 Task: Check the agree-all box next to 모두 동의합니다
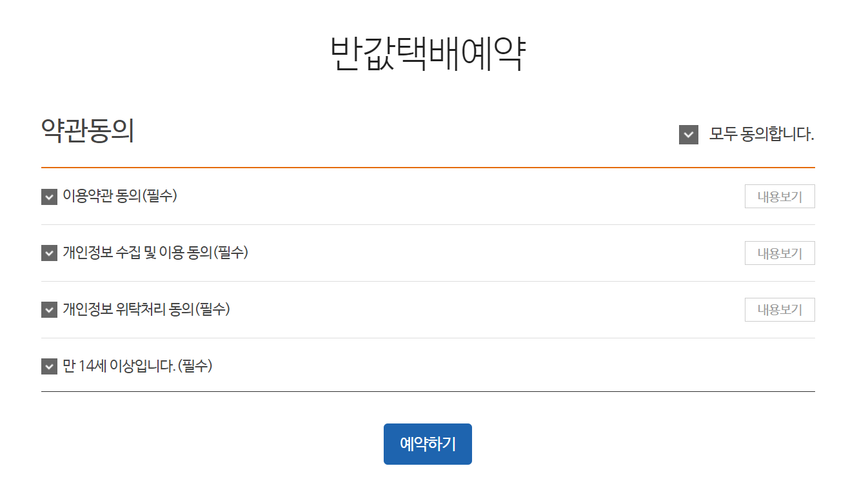tap(687, 135)
